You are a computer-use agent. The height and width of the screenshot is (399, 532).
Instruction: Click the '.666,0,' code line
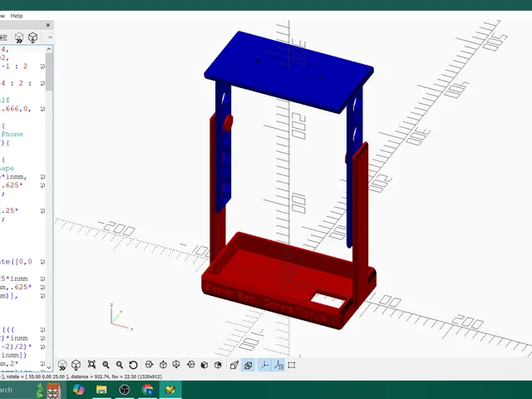point(16,109)
